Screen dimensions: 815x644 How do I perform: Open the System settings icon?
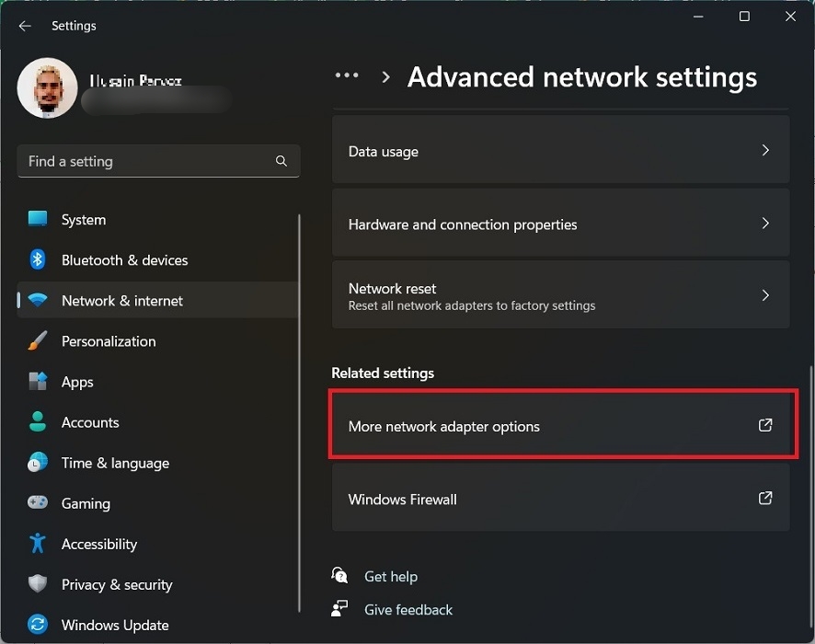click(x=37, y=219)
